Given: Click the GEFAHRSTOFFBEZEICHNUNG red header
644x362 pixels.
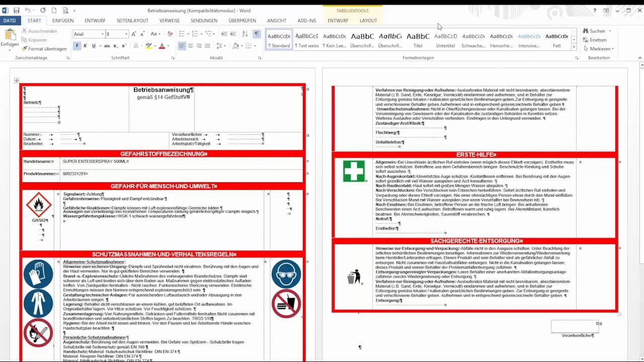Looking at the screenshot, I should pyautogui.click(x=164, y=154).
